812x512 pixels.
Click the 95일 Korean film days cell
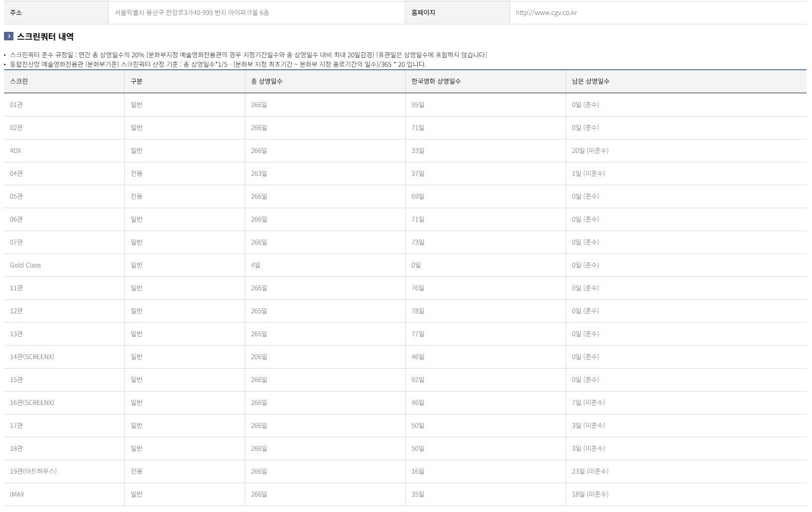pyautogui.click(x=418, y=105)
